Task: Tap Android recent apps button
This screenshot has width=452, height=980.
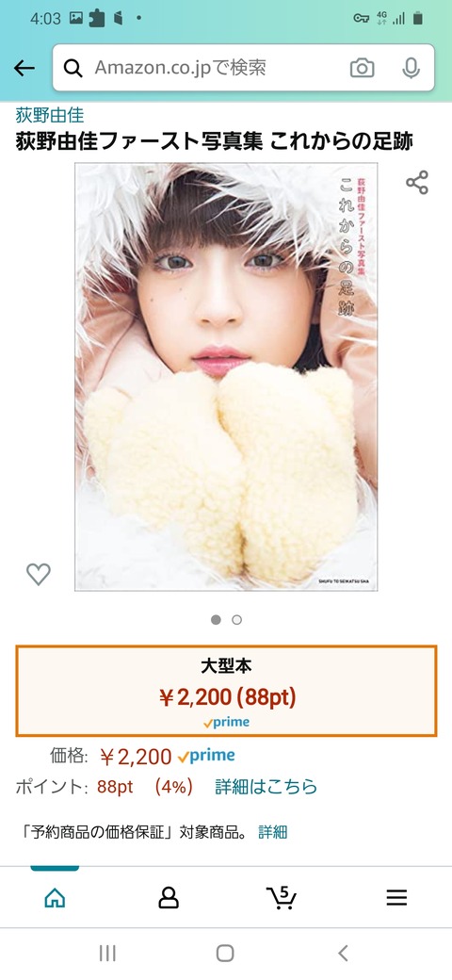Action: pyautogui.click(x=107, y=953)
